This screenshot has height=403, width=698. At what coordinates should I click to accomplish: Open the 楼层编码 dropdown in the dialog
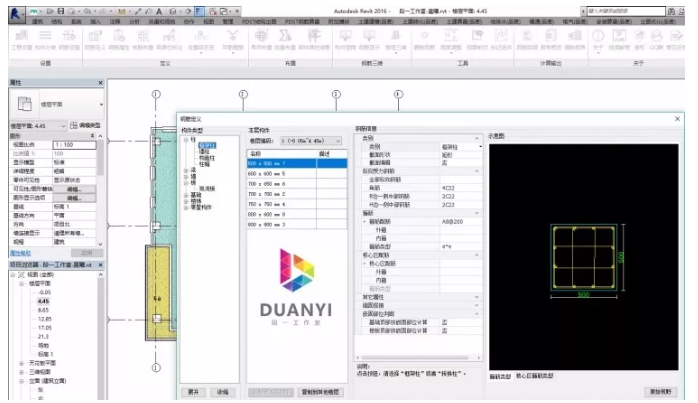pyautogui.click(x=311, y=141)
